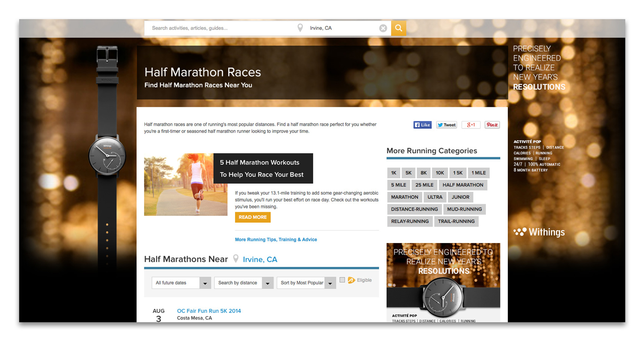This screenshot has width=644, height=341.
Task: Select the 10K running category tag
Action: [x=440, y=173]
